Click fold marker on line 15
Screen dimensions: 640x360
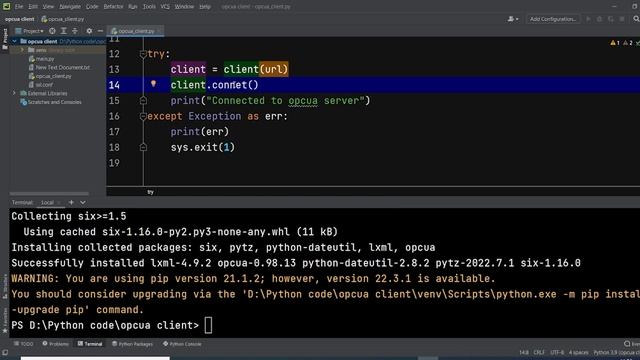143,100
